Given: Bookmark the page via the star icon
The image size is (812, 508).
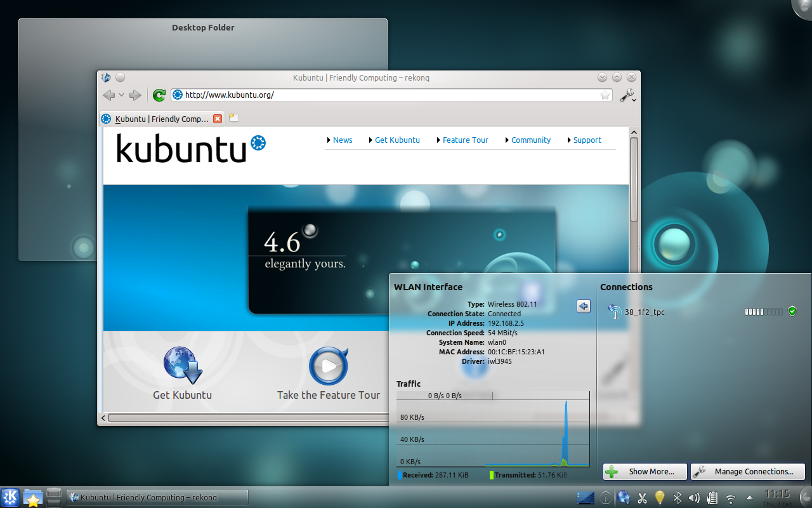Looking at the screenshot, I should coord(605,95).
